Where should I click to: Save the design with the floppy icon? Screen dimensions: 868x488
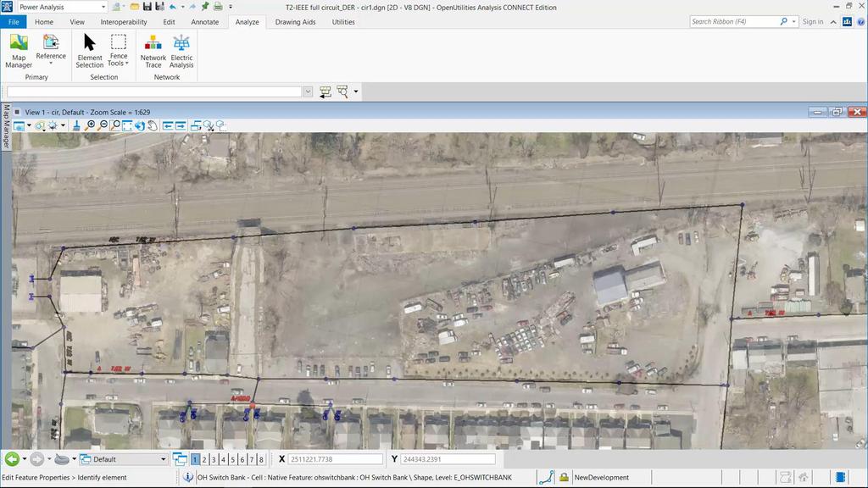[147, 7]
